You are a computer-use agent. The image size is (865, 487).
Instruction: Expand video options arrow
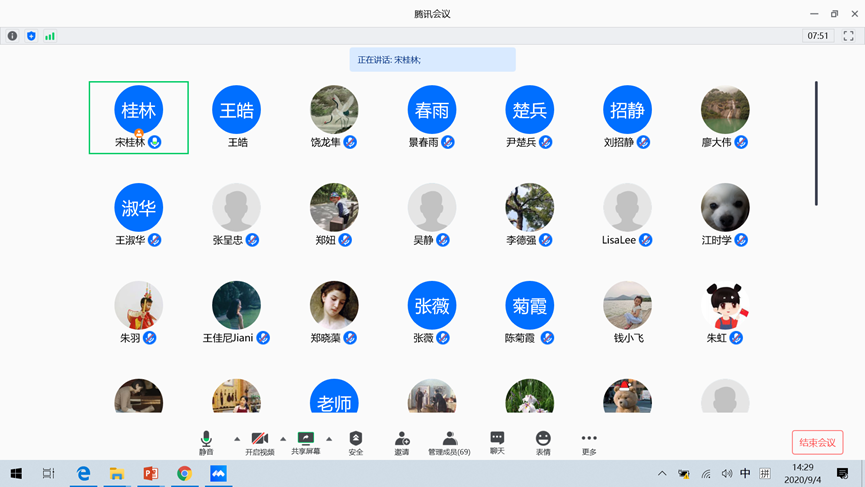pyautogui.click(x=283, y=439)
